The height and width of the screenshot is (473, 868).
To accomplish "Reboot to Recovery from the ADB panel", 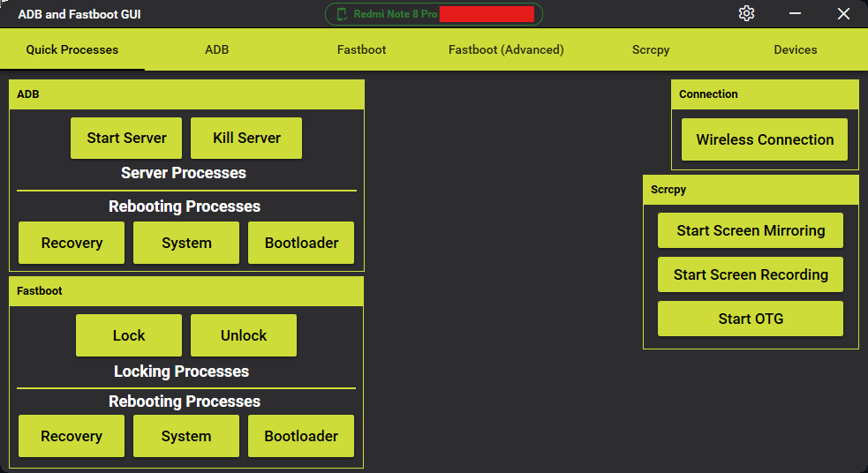I will tap(72, 243).
